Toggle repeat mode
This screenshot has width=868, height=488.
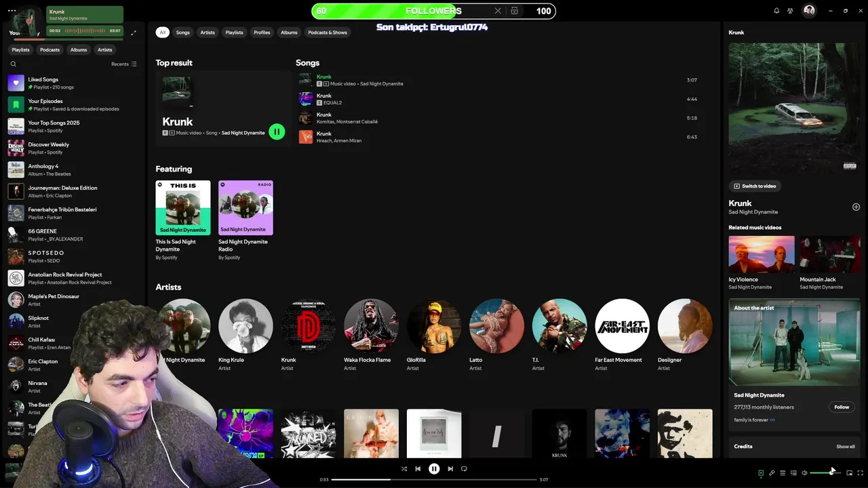(464, 468)
